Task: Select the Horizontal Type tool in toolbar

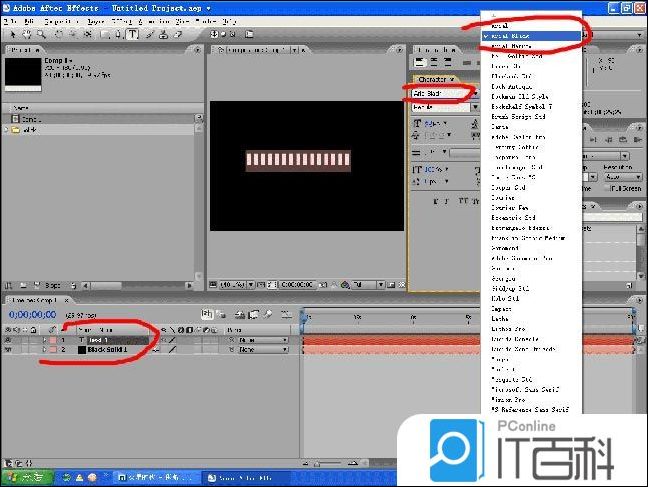Action: [x=132, y=33]
